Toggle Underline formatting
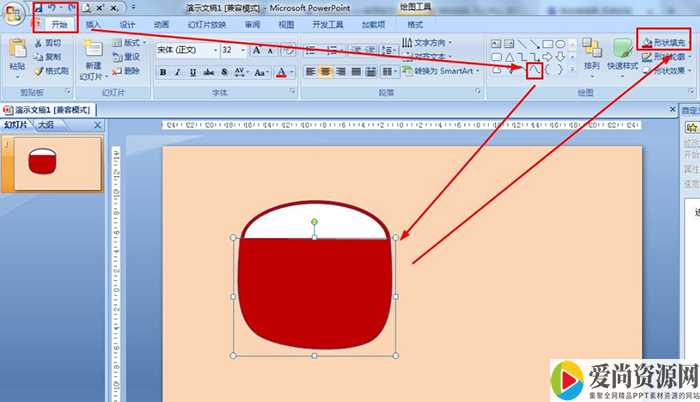This screenshot has width=700, height=402. [x=192, y=72]
